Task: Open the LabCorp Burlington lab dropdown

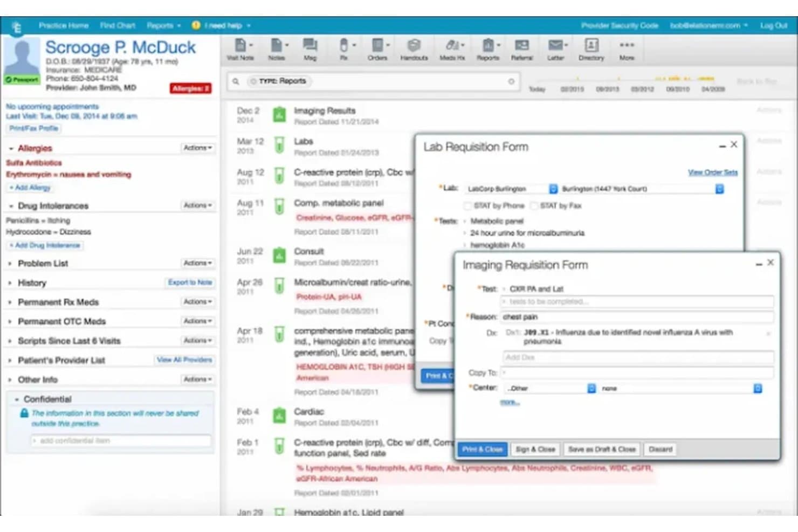Action: (511, 189)
